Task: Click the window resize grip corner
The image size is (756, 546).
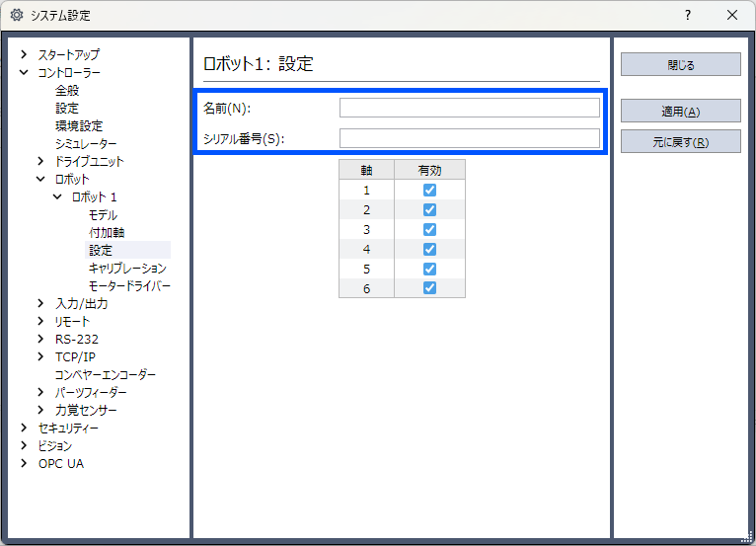Action: (747, 536)
